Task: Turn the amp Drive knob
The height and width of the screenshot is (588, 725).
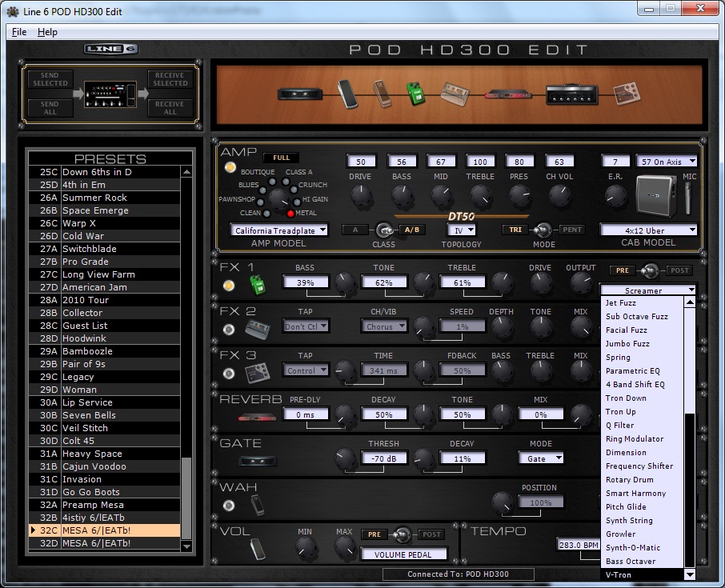Action: pyautogui.click(x=361, y=196)
